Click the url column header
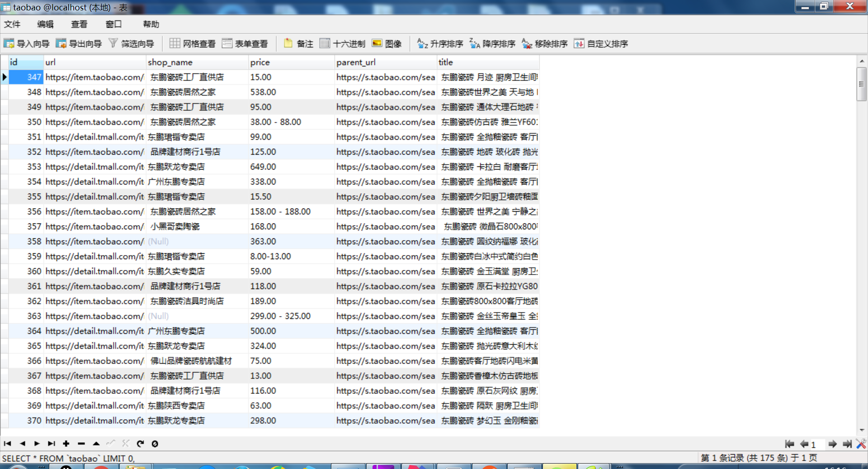The width and height of the screenshot is (868, 469). point(95,62)
